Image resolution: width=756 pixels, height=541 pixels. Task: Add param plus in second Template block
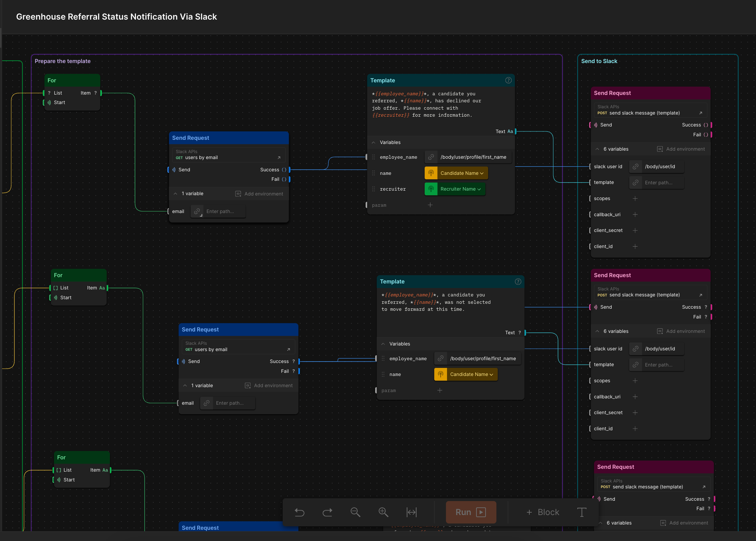(x=440, y=390)
